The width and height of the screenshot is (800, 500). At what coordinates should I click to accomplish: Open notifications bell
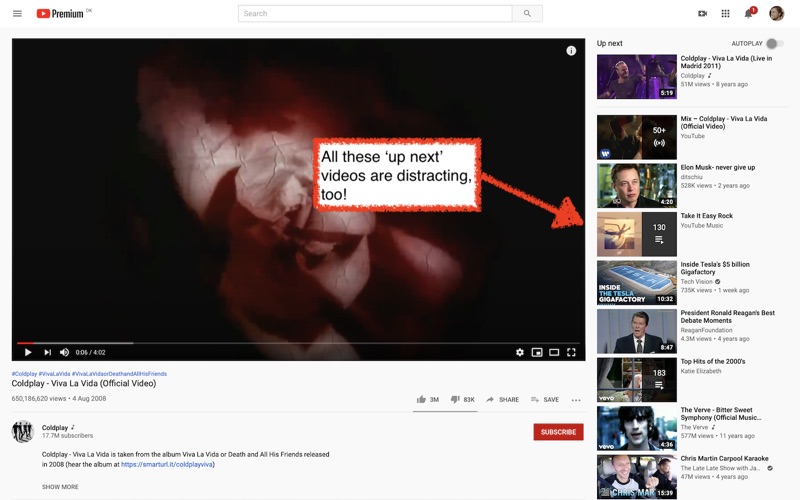pos(748,14)
